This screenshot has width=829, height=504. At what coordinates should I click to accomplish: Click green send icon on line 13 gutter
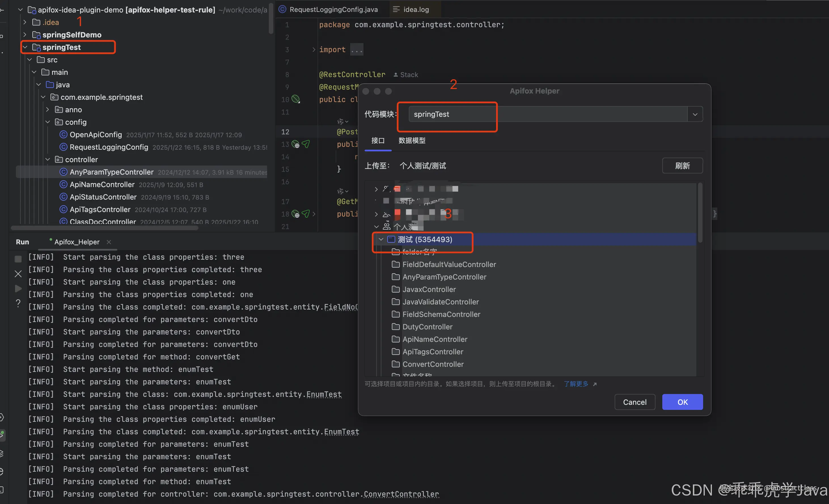(306, 144)
